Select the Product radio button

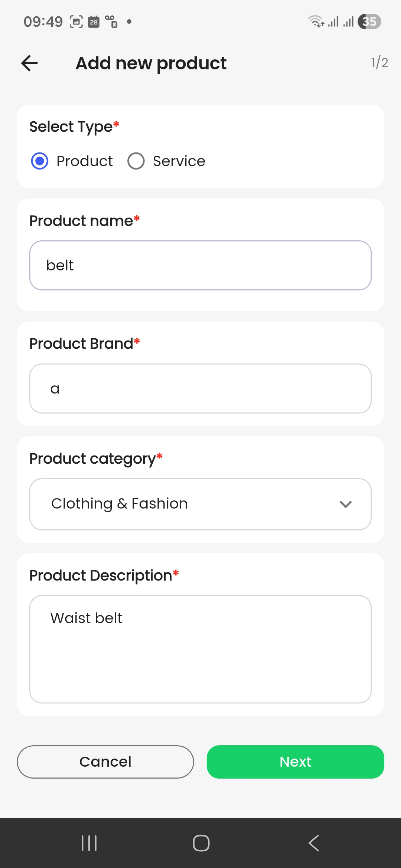click(x=40, y=161)
